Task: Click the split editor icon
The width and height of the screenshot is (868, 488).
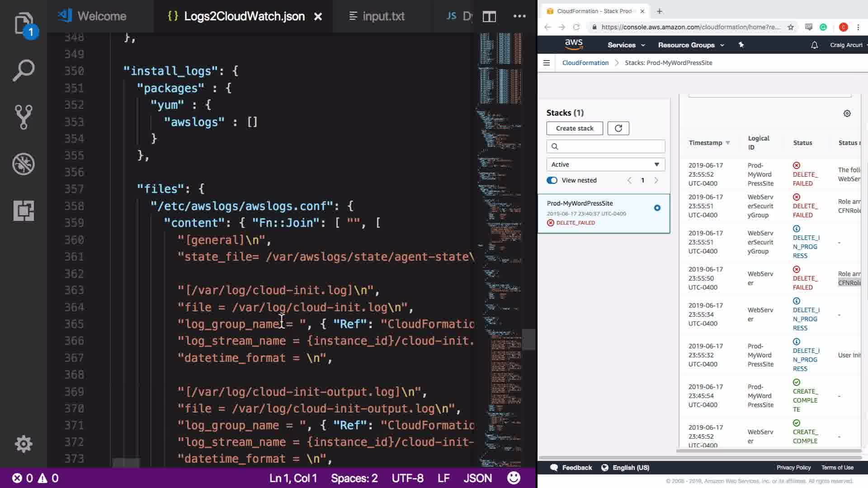Action: point(489,17)
